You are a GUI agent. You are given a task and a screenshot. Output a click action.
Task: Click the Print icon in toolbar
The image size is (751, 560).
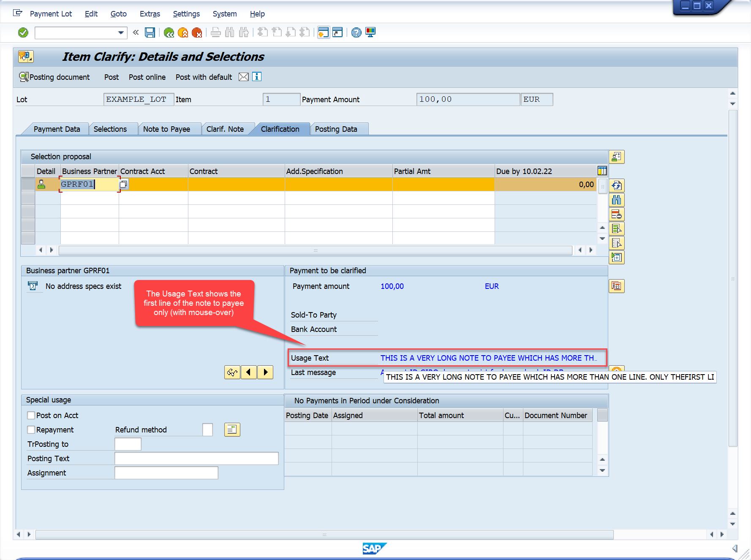[216, 33]
